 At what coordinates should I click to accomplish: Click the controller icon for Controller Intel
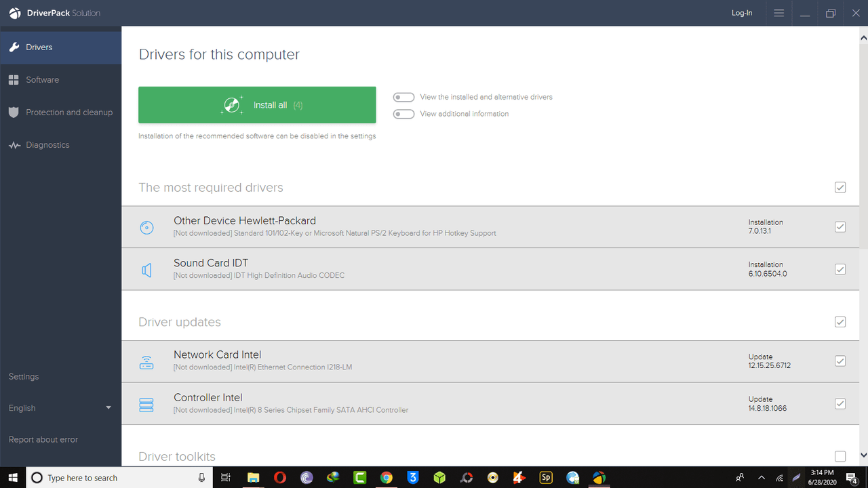click(x=146, y=405)
